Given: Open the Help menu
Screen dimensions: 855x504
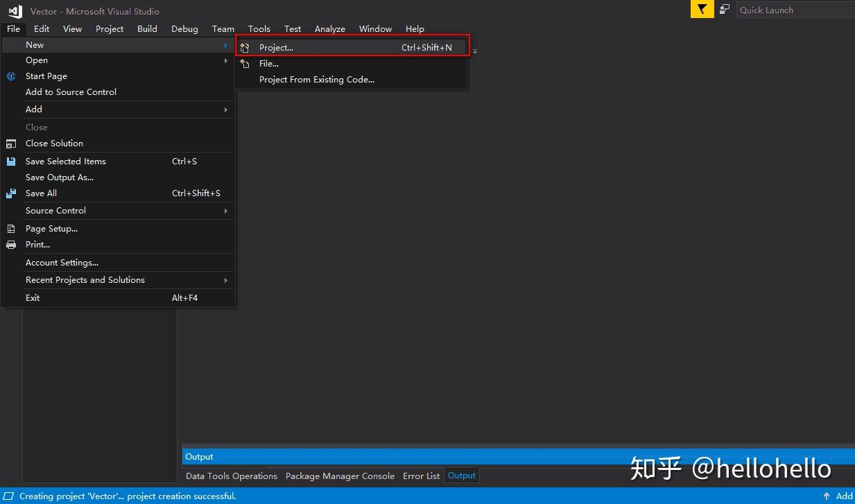Looking at the screenshot, I should [415, 29].
